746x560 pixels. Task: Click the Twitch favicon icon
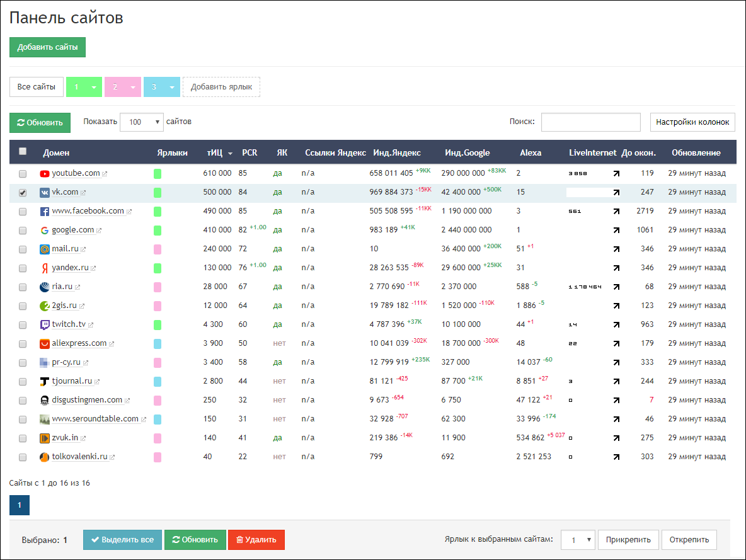click(45, 325)
